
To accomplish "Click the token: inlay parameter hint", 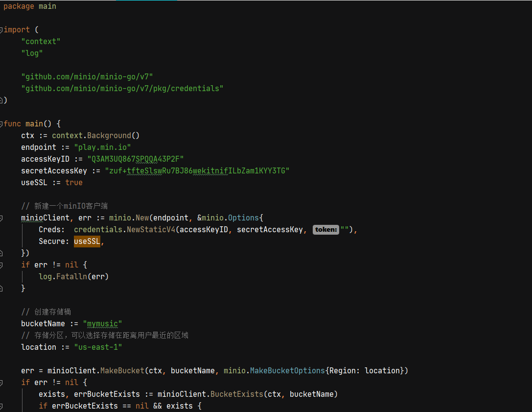I will click(326, 230).
